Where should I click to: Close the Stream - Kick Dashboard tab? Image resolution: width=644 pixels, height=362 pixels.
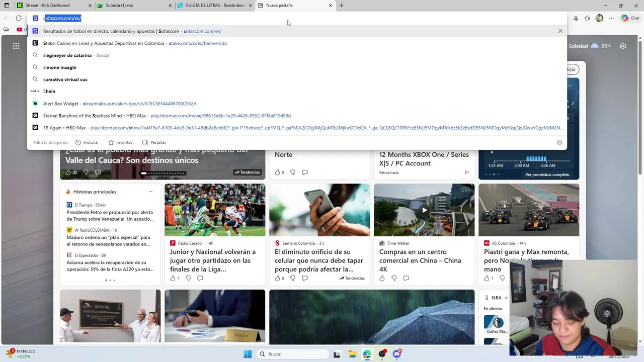point(90,6)
